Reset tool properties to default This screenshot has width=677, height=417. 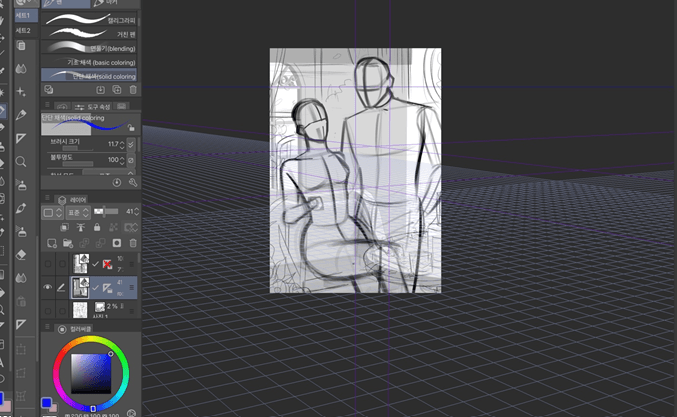tap(117, 183)
